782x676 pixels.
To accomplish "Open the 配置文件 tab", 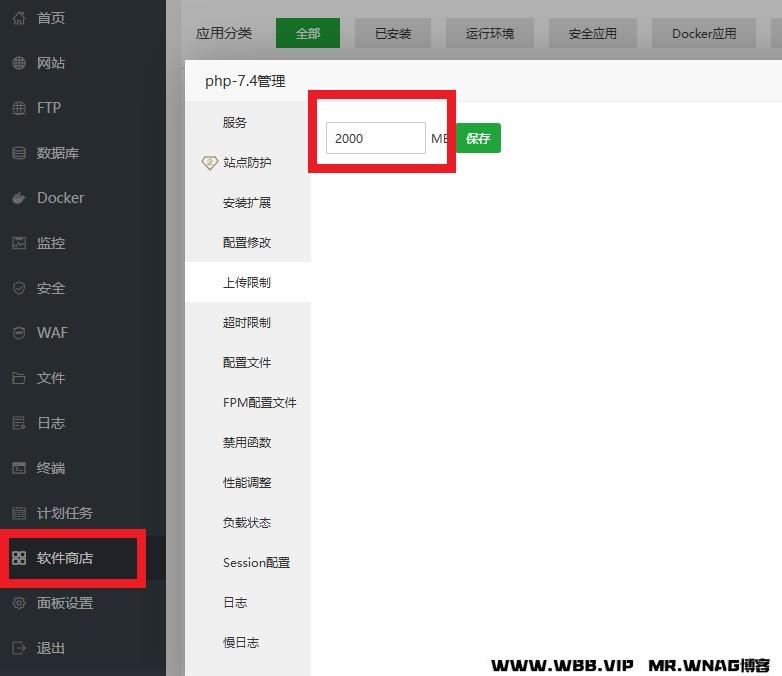I will [x=248, y=362].
